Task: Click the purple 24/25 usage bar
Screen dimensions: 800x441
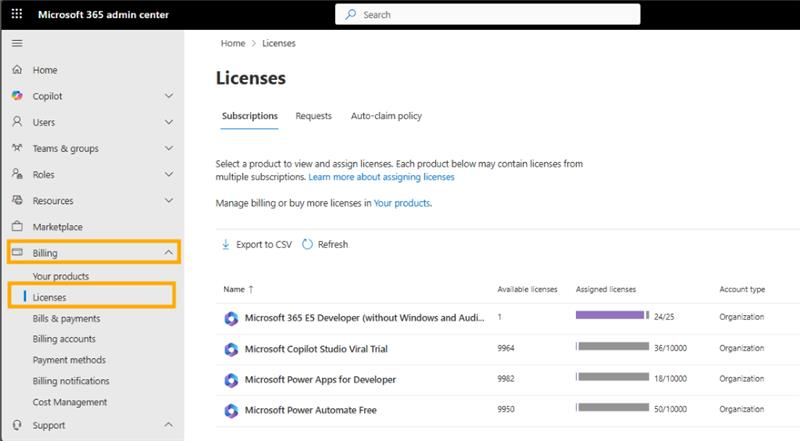Action: click(612, 315)
